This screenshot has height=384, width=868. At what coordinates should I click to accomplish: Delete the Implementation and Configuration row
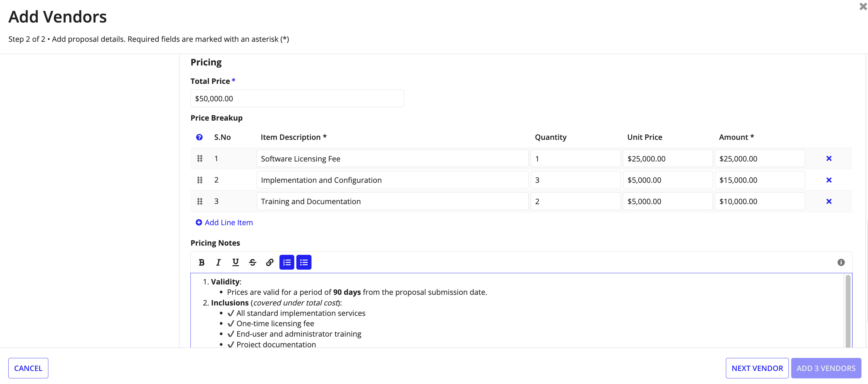point(829,180)
